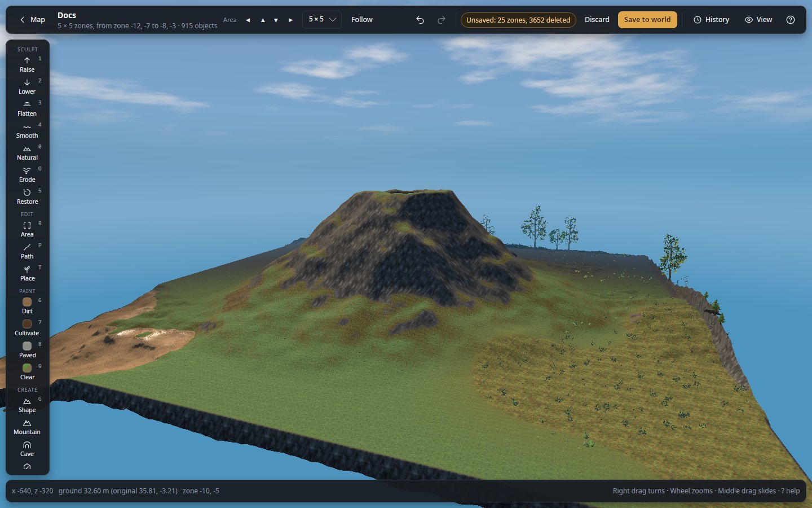The height and width of the screenshot is (508, 812).
Task: Click the 'zone -10, -5' status entry
Action: [201, 491]
